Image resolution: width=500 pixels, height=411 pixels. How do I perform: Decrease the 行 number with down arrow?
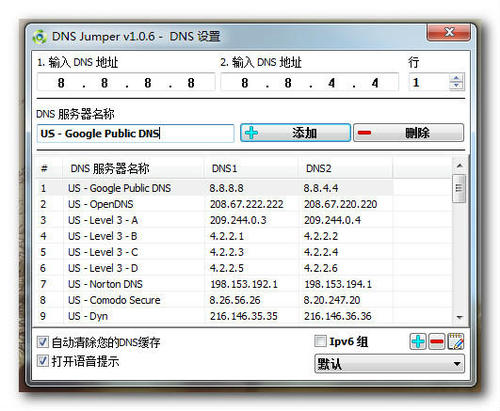[456, 86]
